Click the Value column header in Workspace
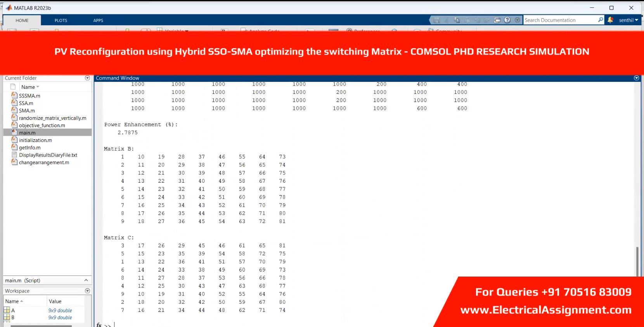The width and height of the screenshot is (644, 327). click(55, 301)
